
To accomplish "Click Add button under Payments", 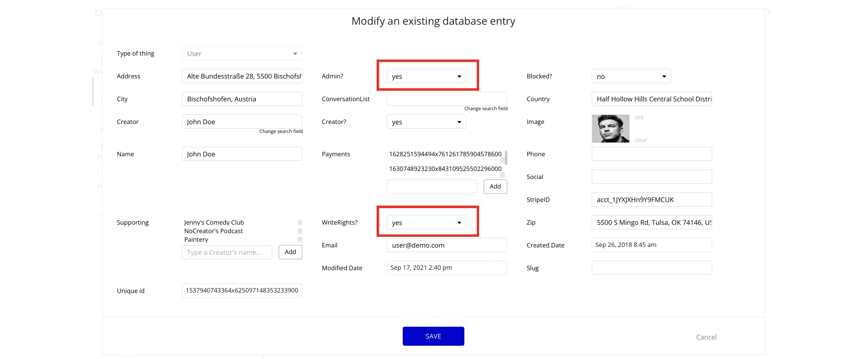I will (x=495, y=187).
